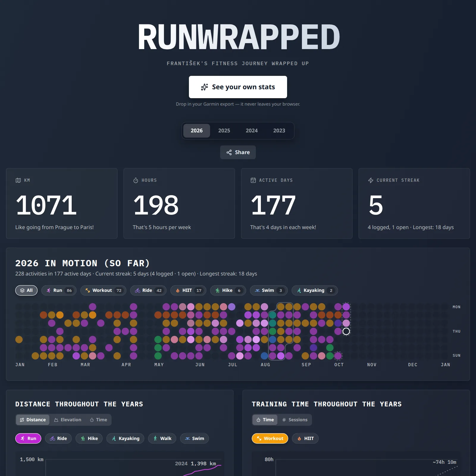
Task: Filter the activity calendar by Ride
Action: 148,290
